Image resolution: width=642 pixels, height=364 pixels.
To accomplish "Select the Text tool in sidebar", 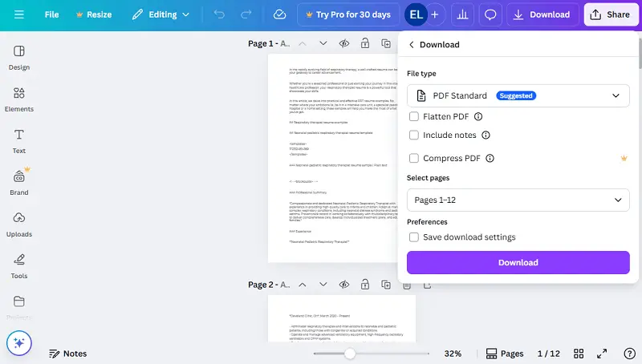I will [19, 141].
